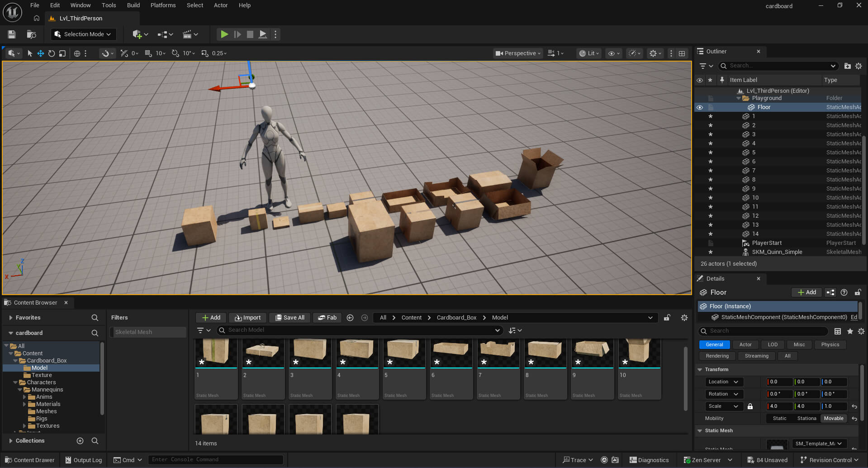Image resolution: width=868 pixels, height=468 pixels.
Task: Open the Lit view mode dropdown
Action: click(x=589, y=53)
